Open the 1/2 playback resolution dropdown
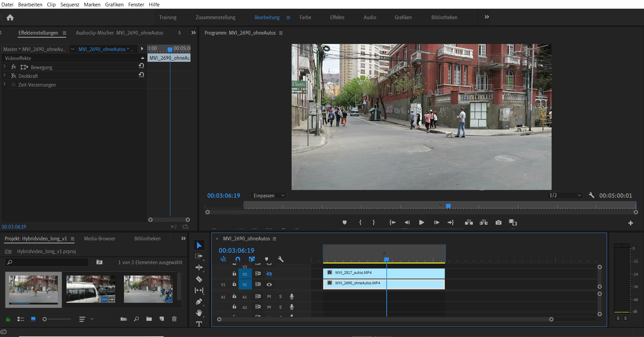 click(x=565, y=195)
